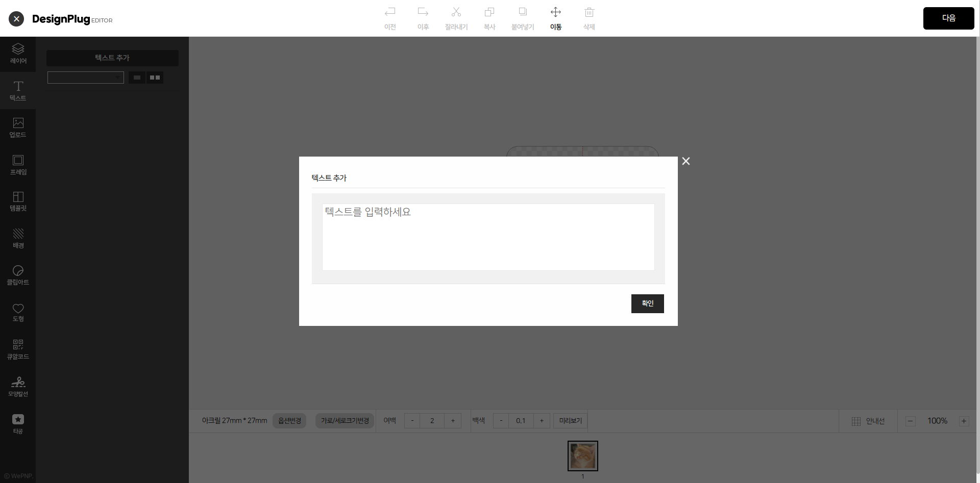Click the Move (이동) toolbar icon
980x483 pixels.
[x=555, y=18]
